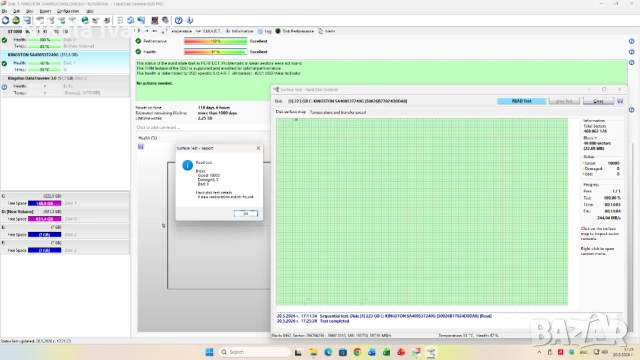Switch to the S.M.A.R.T. tab
The height and width of the screenshot is (360, 640).
coord(208,31)
